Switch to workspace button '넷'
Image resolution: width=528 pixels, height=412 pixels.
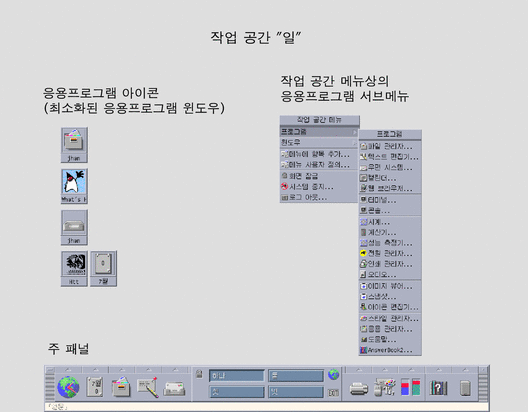pyautogui.click(x=296, y=392)
